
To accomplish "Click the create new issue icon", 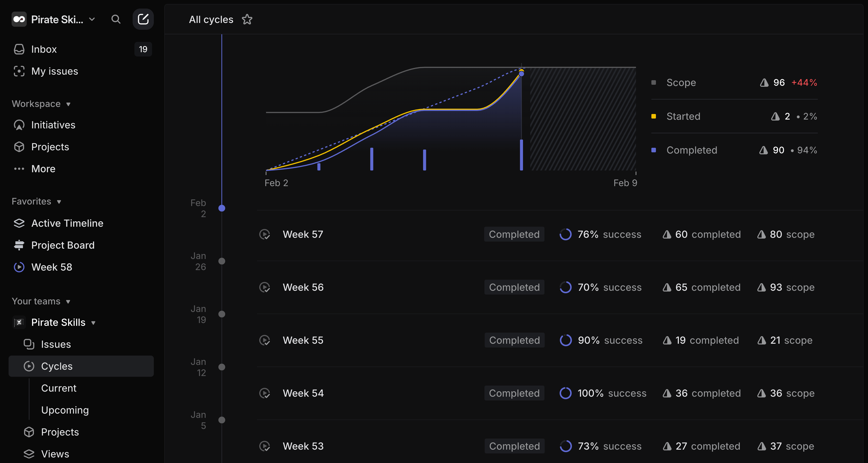I will (x=143, y=19).
